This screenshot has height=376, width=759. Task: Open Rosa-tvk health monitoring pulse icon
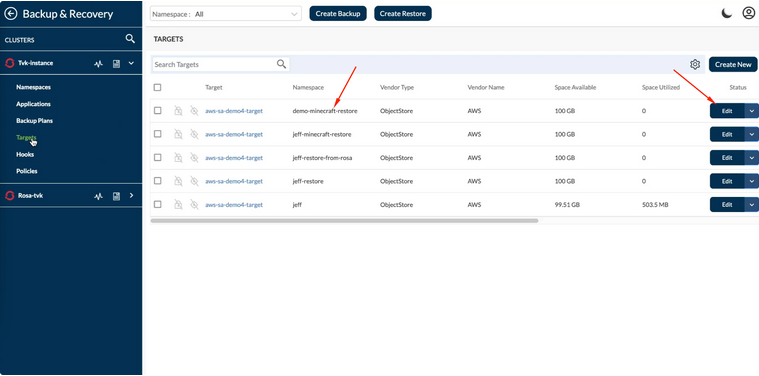[x=99, y=196]
